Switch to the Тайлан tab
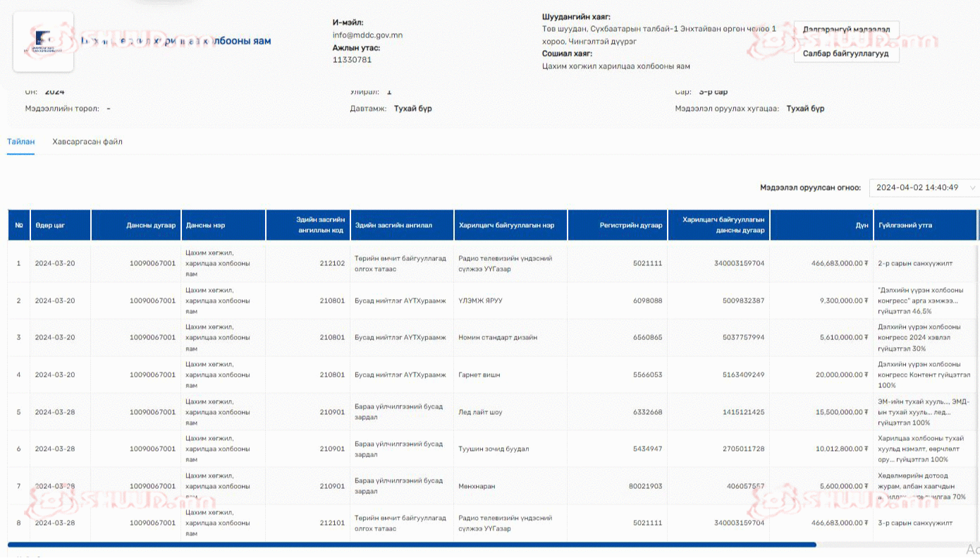Screen dimensions: 980x558 click(x=20, y=142)
